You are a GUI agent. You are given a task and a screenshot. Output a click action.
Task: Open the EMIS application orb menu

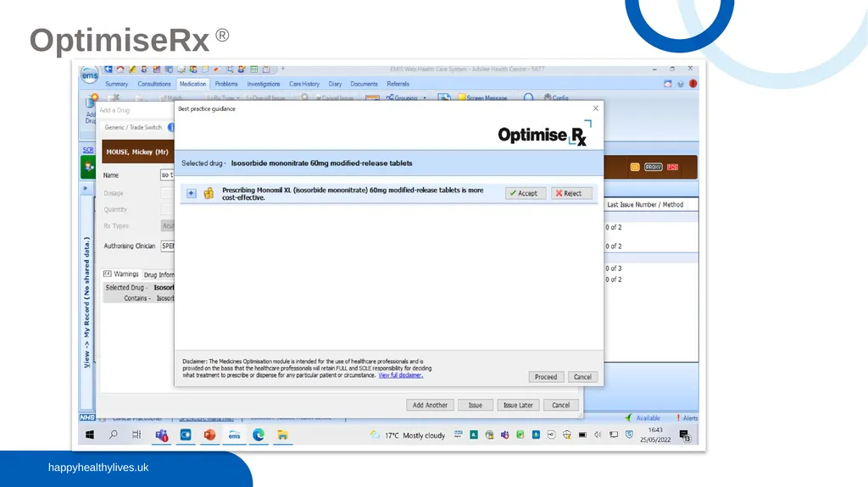coord(90,75)
